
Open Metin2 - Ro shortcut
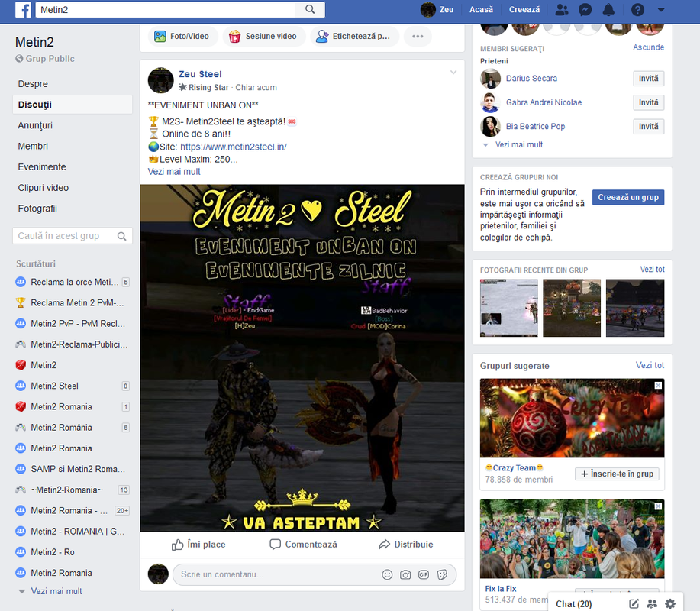[x=52, y=552]
